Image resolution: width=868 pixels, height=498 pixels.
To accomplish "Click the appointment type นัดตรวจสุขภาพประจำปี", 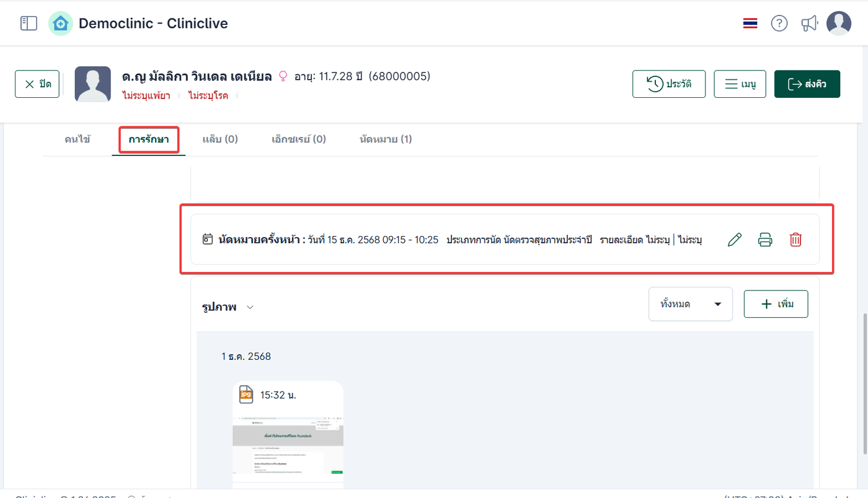I will pos(549,240).
